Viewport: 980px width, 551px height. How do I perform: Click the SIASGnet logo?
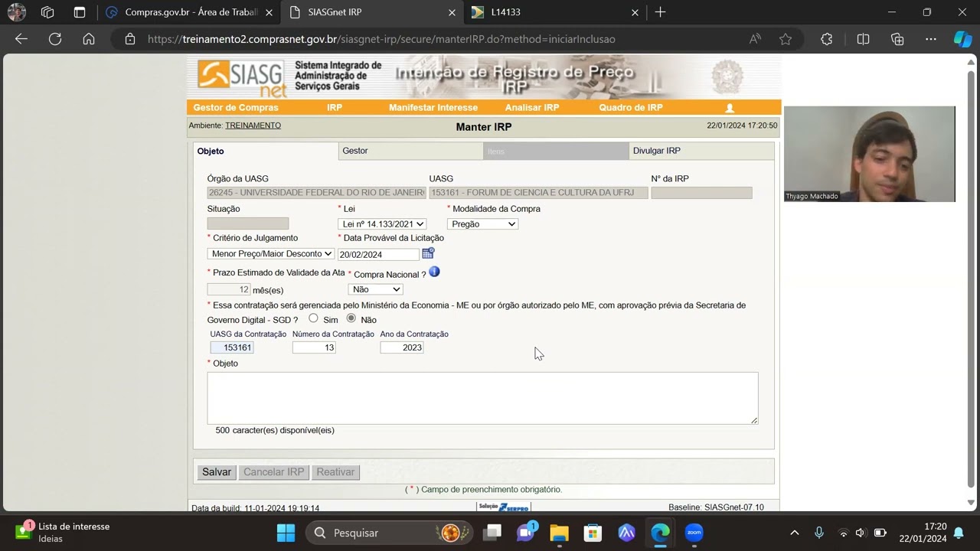(242, 77)
